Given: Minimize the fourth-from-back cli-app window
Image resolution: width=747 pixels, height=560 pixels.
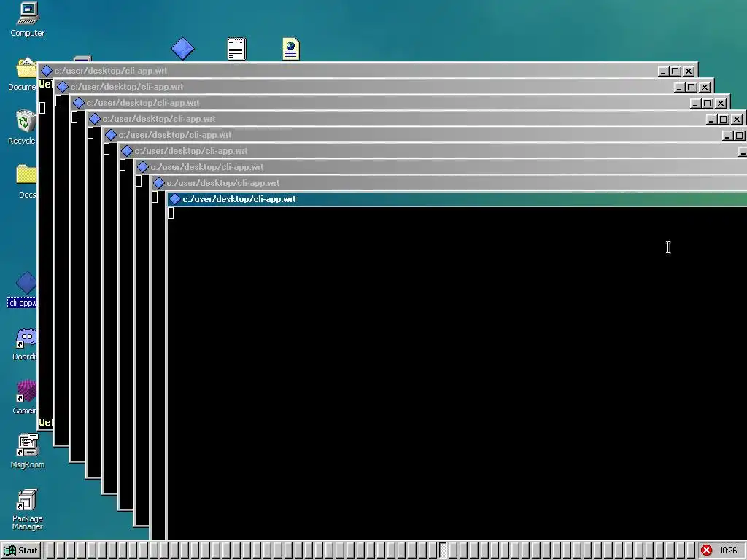Looking at the screenshot, I should (711, 119).
